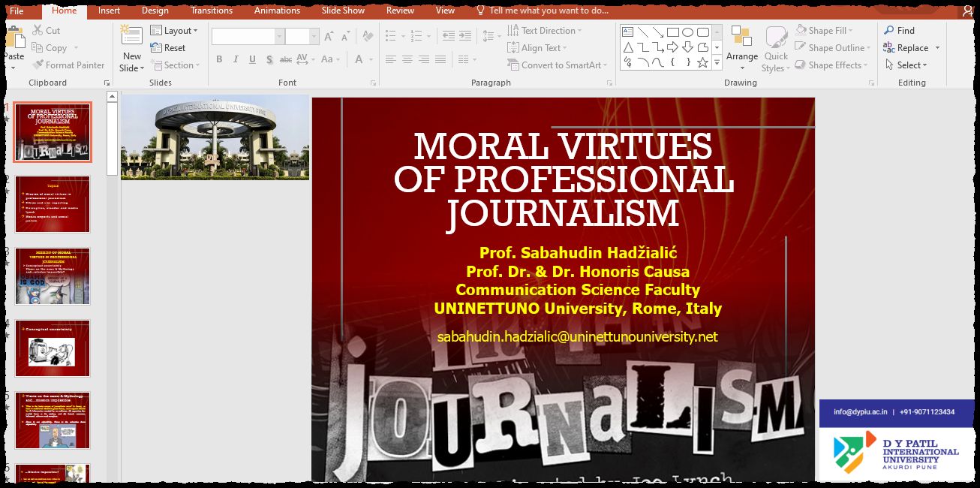Switch to the Slide Show tab
The image size is (980, 488).
(x=343, y=11)
